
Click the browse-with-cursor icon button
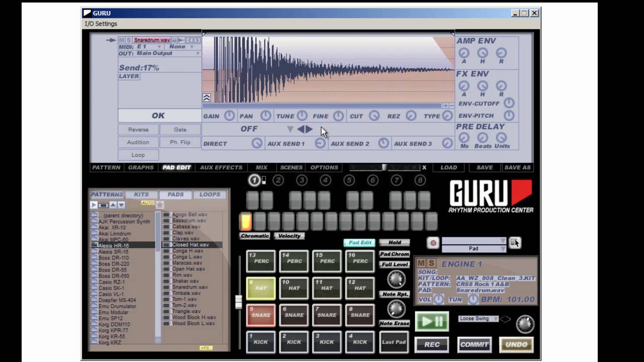[x=515, y=243]
